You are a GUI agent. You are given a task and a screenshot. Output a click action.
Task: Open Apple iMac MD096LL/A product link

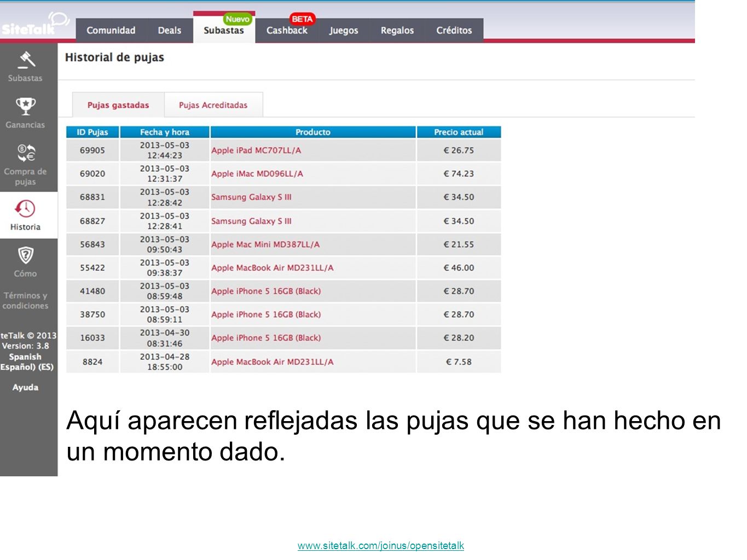(x=257, y=174)
